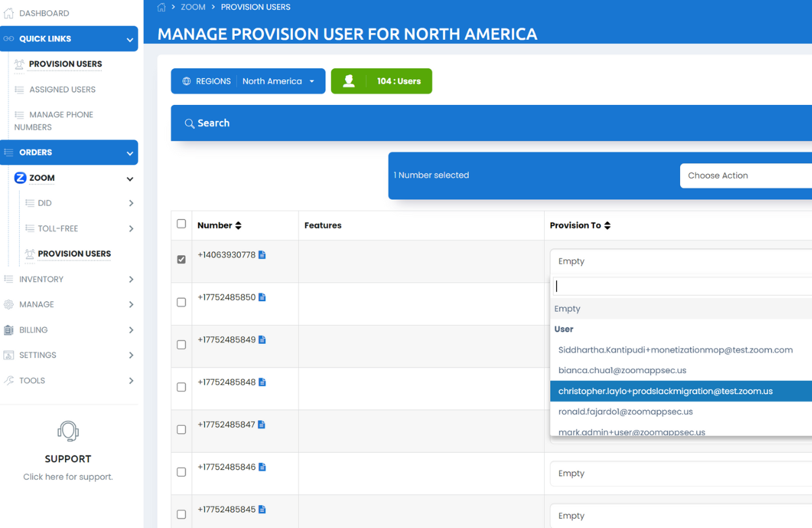Image resolution: width=812 pixels, height=528 pixels.
Task: Click the green users count icon
Action: [x=349, y=81]
